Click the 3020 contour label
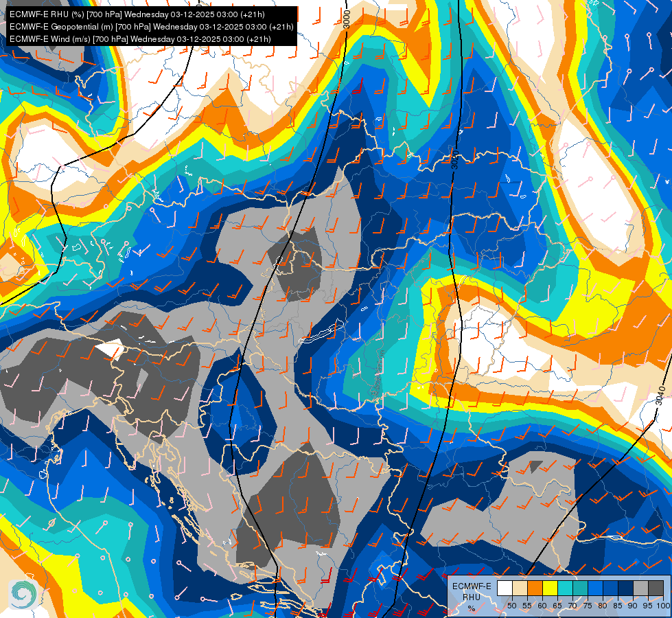 pyautogui.click(x=455, y=159)
